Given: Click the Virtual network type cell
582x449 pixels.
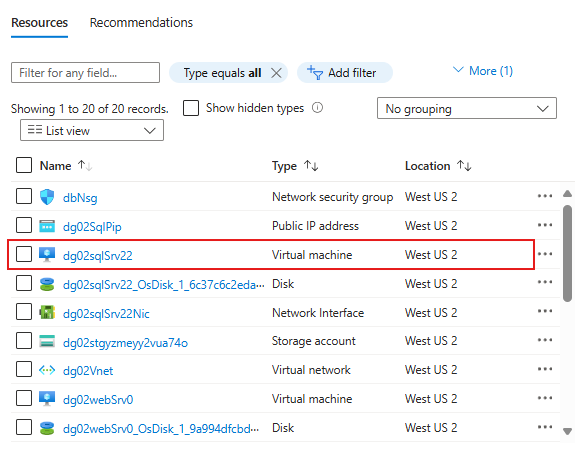Looking at the screenshot, I should click(311, 370).
